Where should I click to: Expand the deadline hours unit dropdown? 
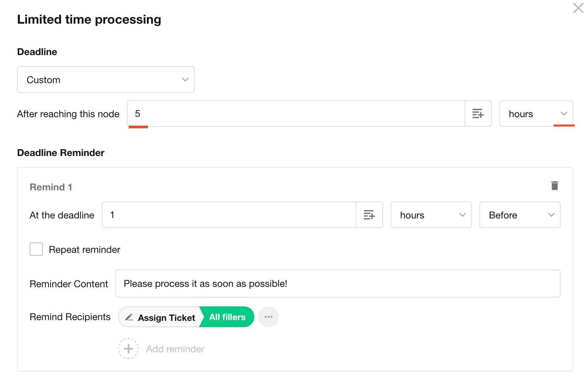(536, 113)
